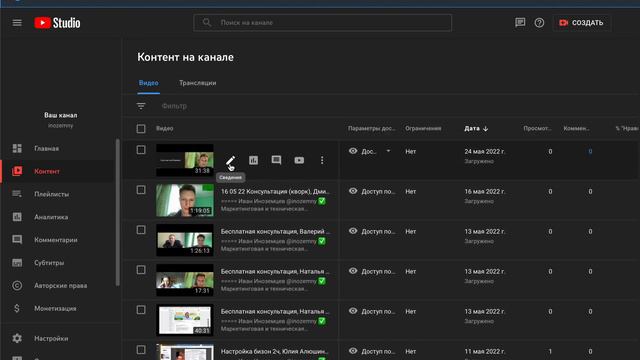Open the hamburger navigation menu
The height and width of the screenshot is (360, 640).
click(x=17, y=23)
